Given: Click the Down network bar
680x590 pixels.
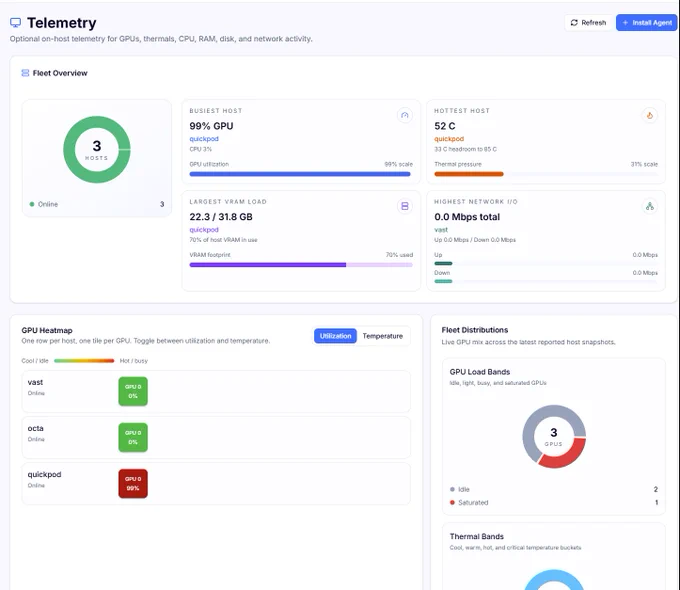Looking at the screenshot, I should (546, 281).
